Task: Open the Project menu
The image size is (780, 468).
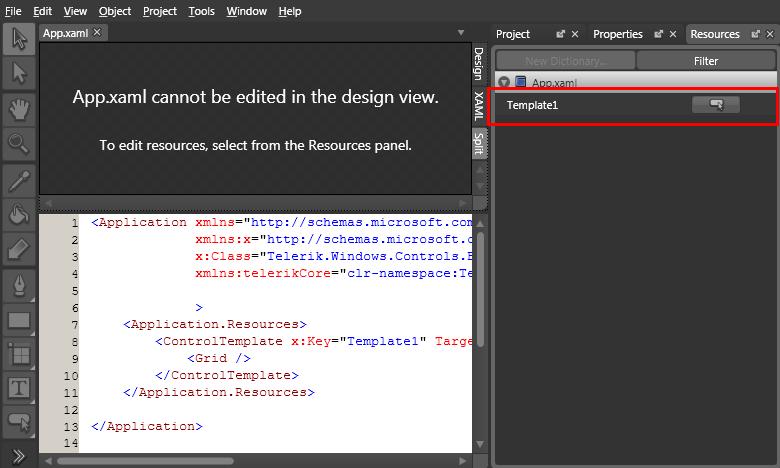Action: click(160, 11)
